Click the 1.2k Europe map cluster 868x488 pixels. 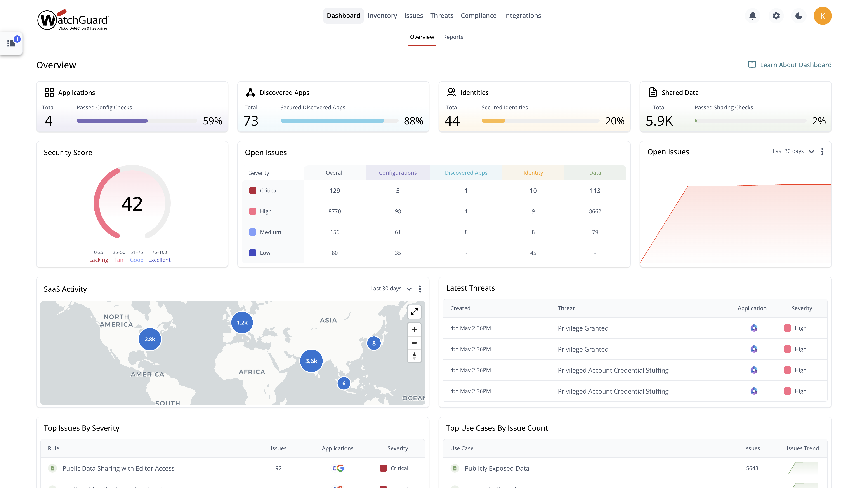[242, 323]
